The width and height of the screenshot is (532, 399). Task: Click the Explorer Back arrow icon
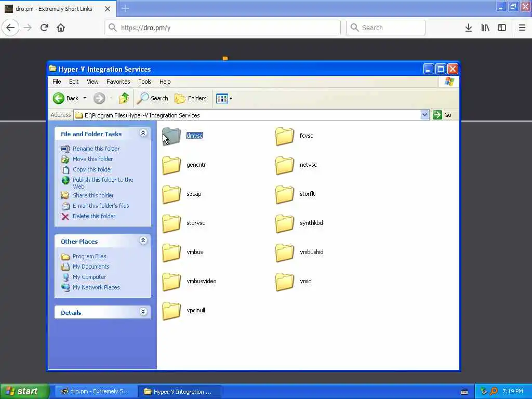pos(58,98)
